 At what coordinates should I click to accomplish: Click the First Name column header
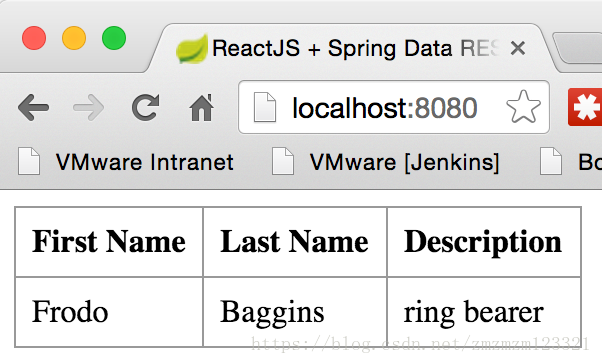(x=109, y=242)
